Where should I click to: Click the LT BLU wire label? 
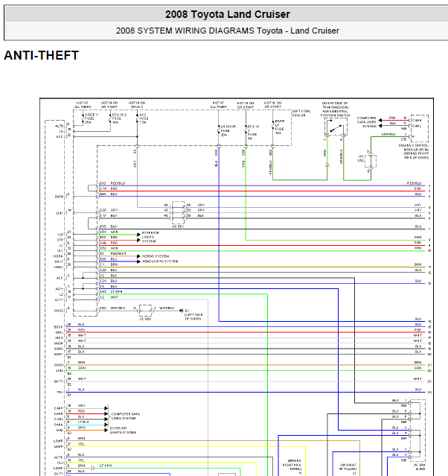point(83,422)
